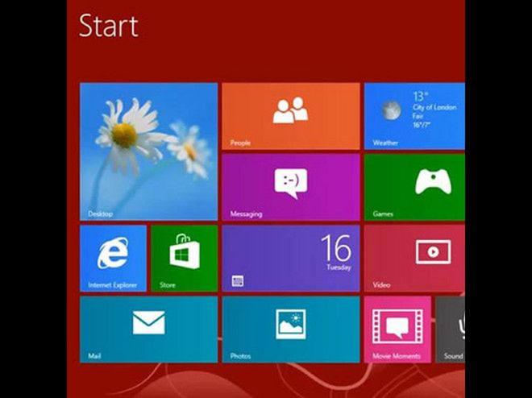532x398 pixels.
Task: Open the Store shopping bag icon
Action: pyautogui.click(x=185, y=251)
